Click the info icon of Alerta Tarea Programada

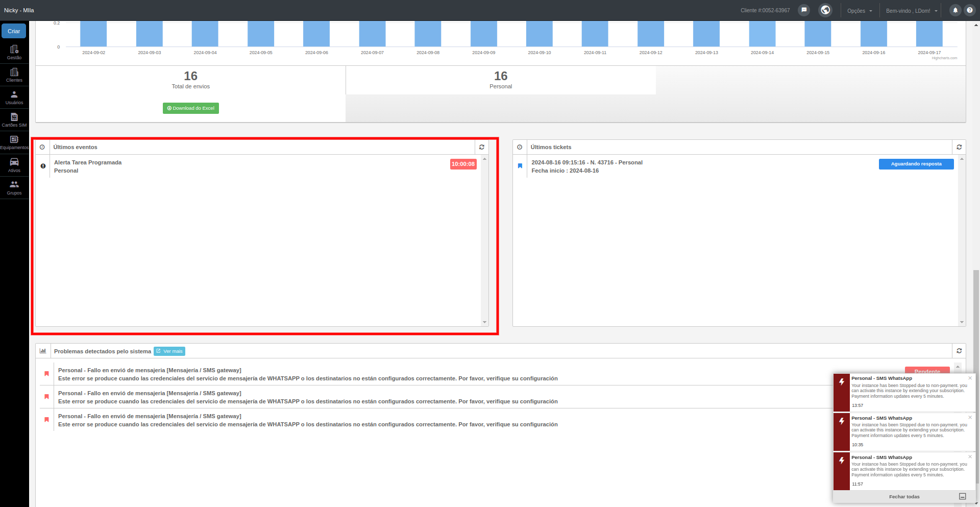(x=43, y=166)
